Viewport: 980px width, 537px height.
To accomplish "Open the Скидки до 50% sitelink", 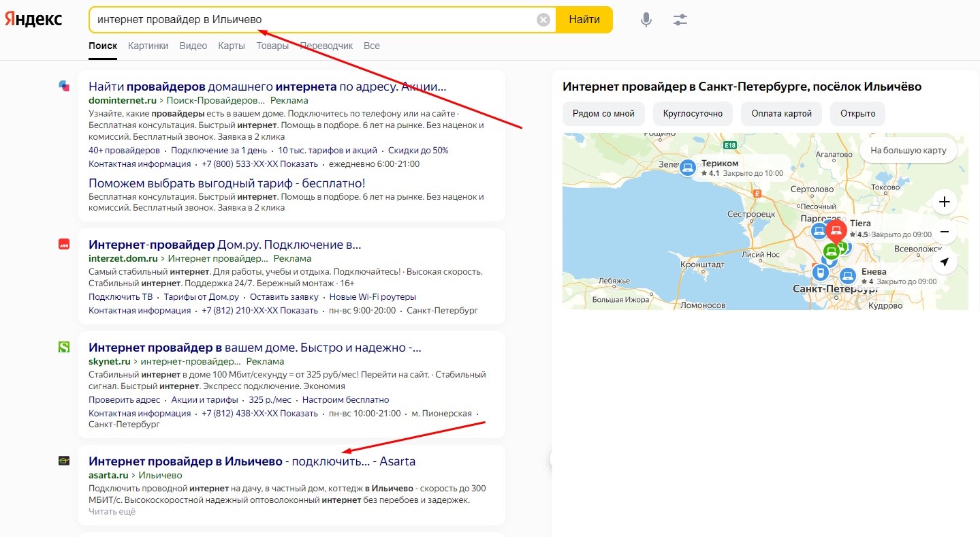I will [418, 150].
